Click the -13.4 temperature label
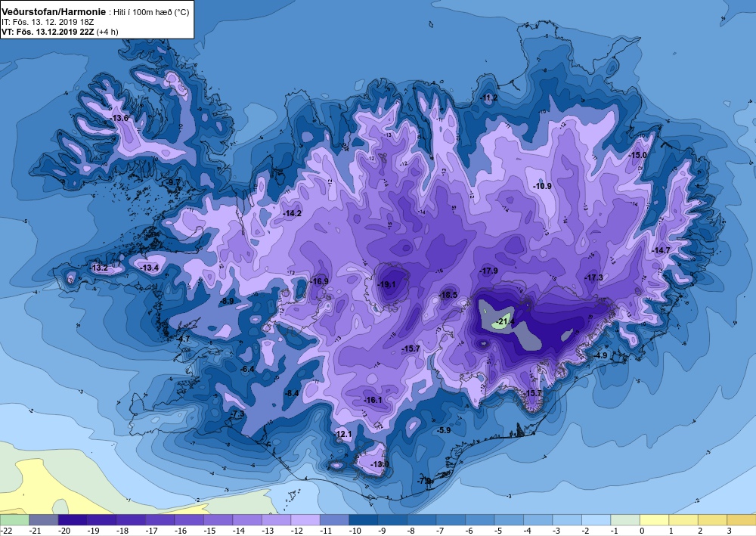The image size is (756, 536). pos(150,268)
